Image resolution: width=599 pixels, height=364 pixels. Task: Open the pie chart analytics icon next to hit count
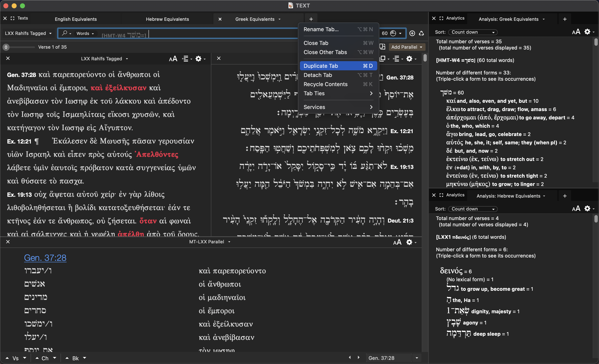click(393, 33)
